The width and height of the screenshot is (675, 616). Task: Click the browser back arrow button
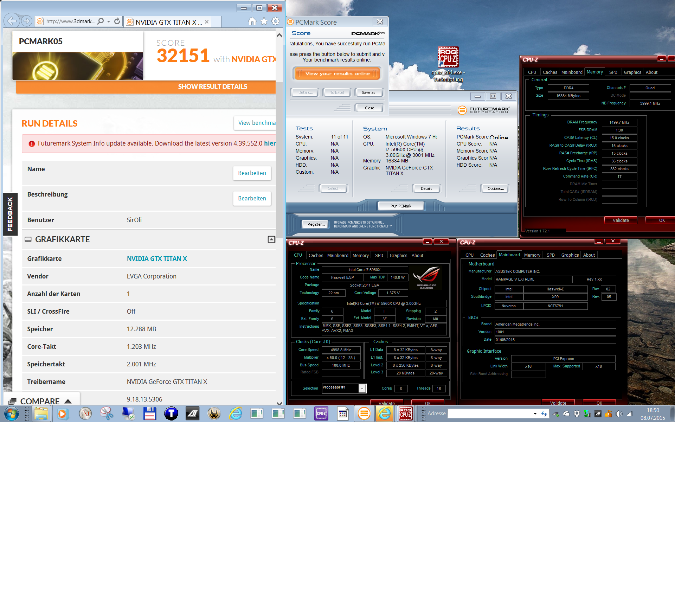12,21
